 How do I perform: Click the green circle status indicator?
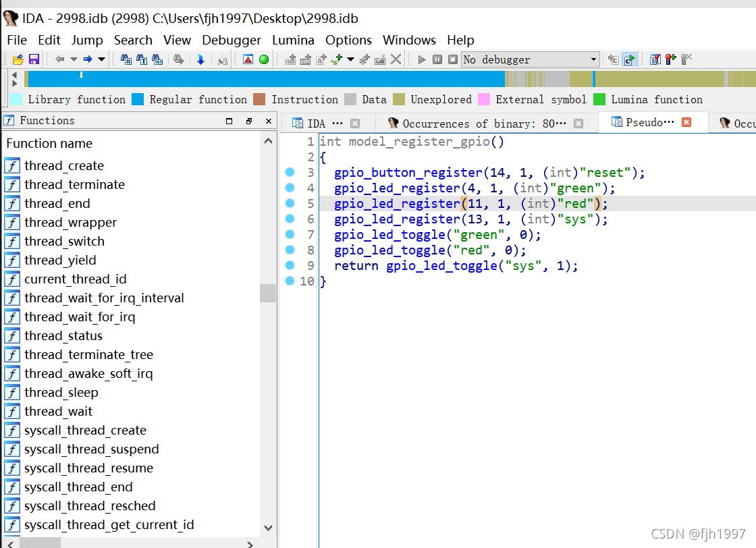point(264,59)
